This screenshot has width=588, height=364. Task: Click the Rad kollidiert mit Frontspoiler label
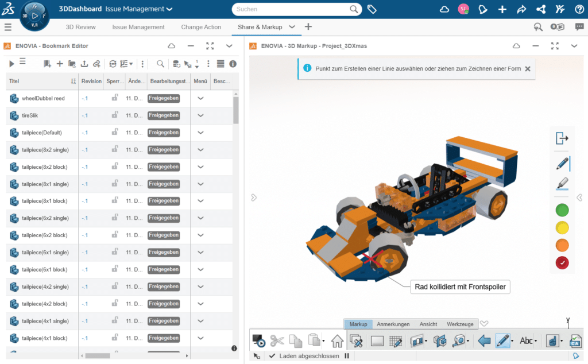tap(459, 286)
